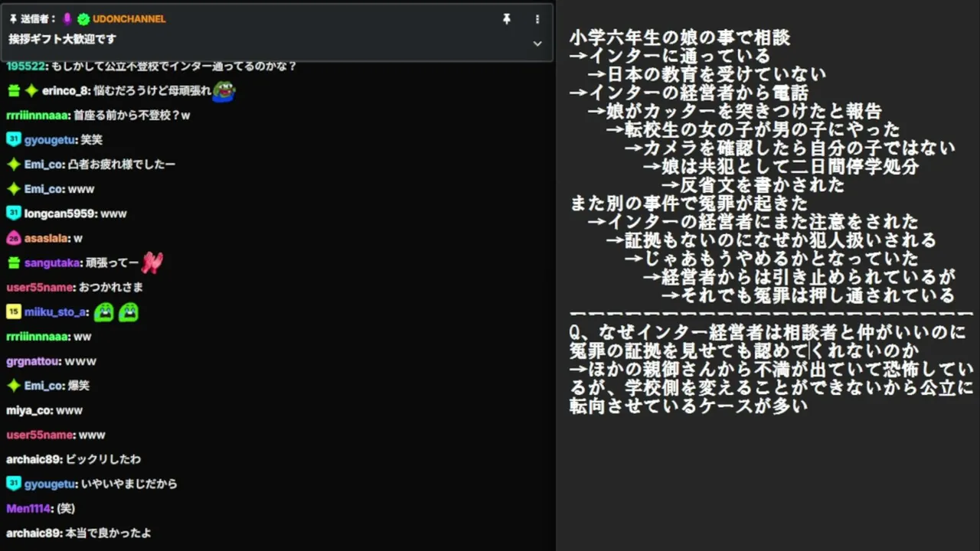The image size is (980, 551).
Task: Click the sparkle badge on Emi_co's www message
Action: pyautogui.click(x=13, y=189)
